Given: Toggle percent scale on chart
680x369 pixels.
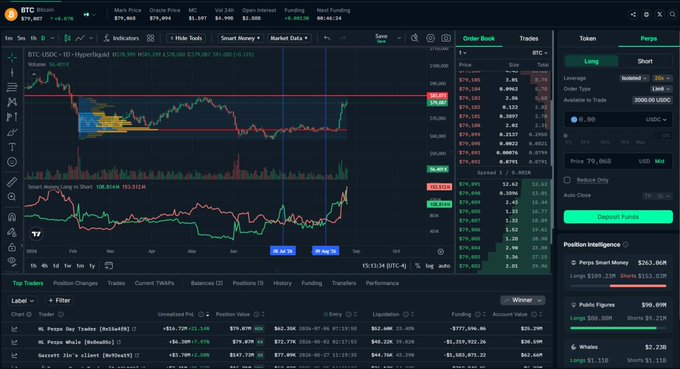Looking at the screenshot, I should tap(418, 266).
